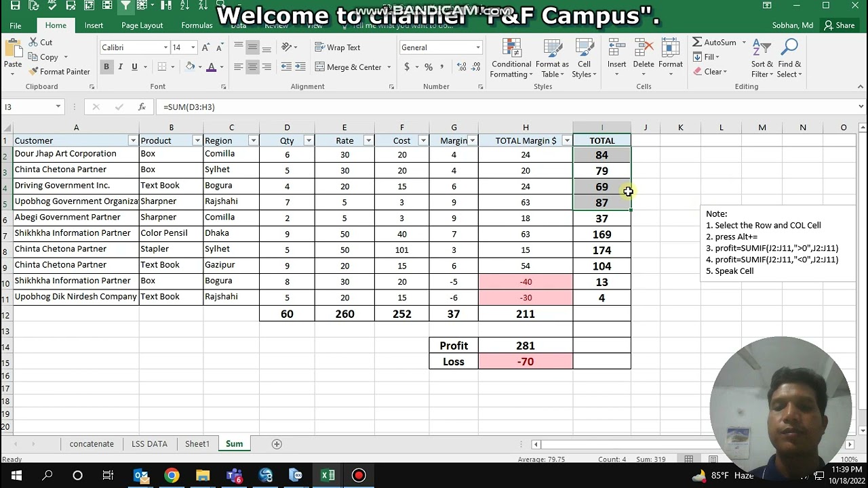Open Conditional Formatting menu
The height and width of the screenshot is (488, 868).
[x=511, y=58]
